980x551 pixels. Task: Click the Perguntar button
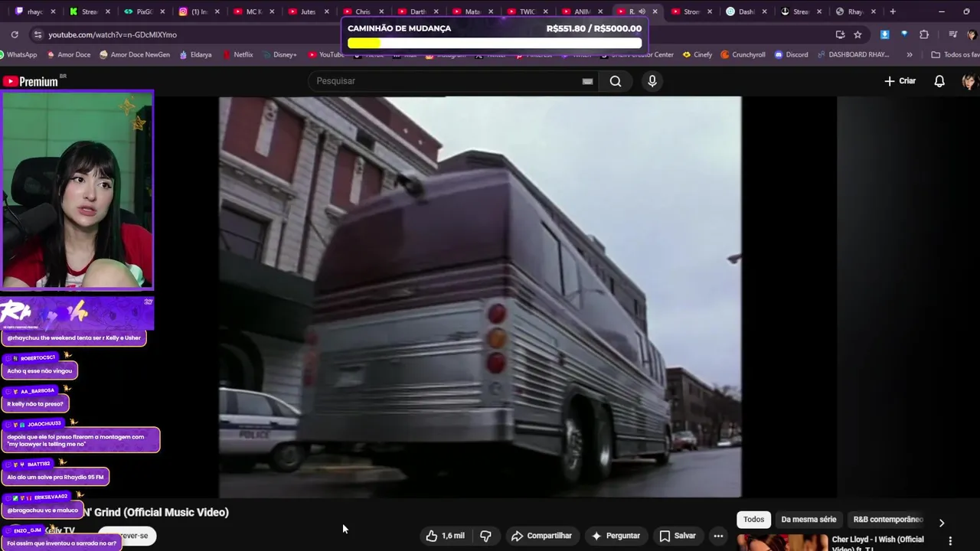pos(616,536)
